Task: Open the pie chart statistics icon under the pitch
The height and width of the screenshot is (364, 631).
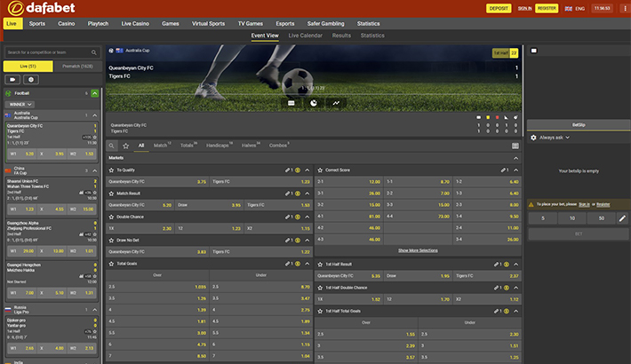Action: [x=314, y=103]
